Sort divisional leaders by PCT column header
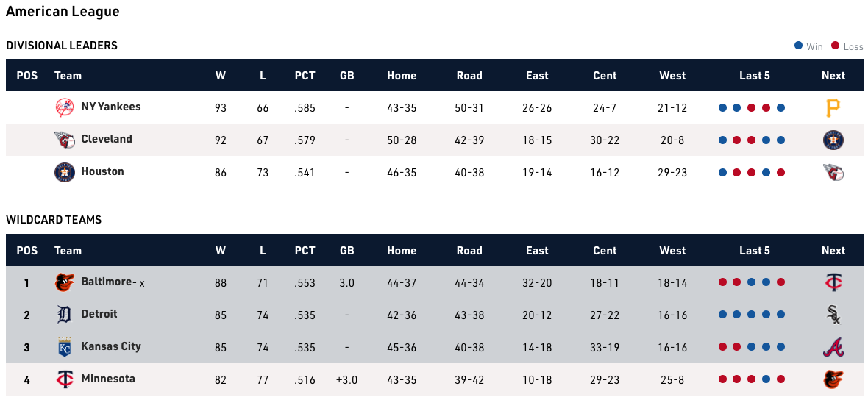868x400 pixels. tap(305, 76)
